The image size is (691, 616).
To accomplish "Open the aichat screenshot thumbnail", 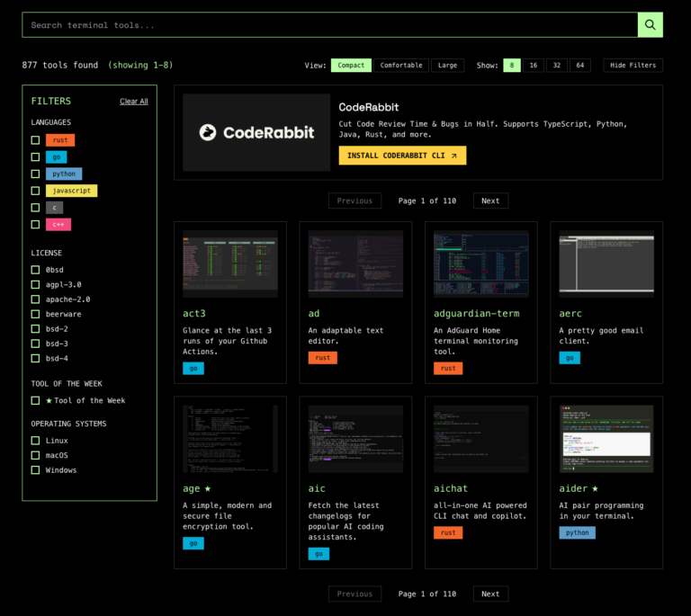I will pyautogui.click(x=480, y=439).
